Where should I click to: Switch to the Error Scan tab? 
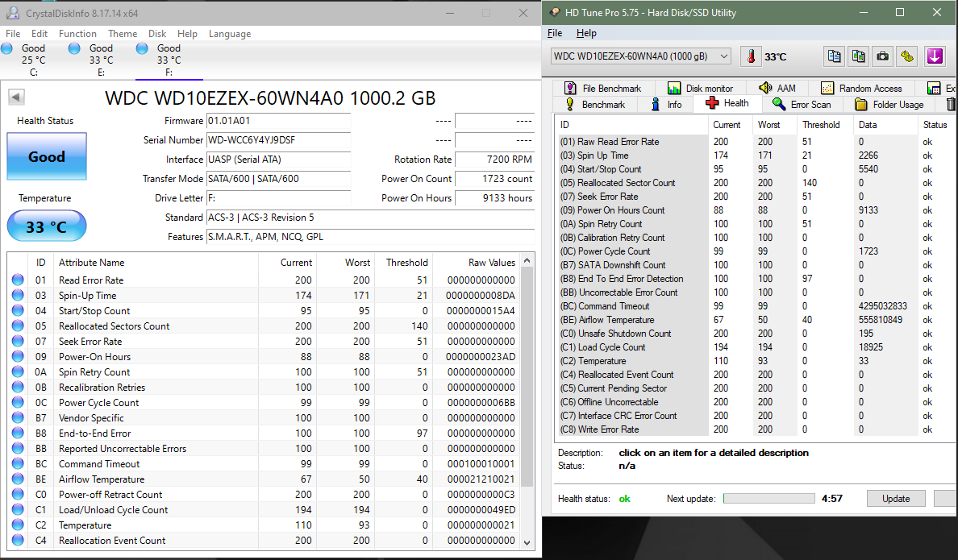click(802, 105)
